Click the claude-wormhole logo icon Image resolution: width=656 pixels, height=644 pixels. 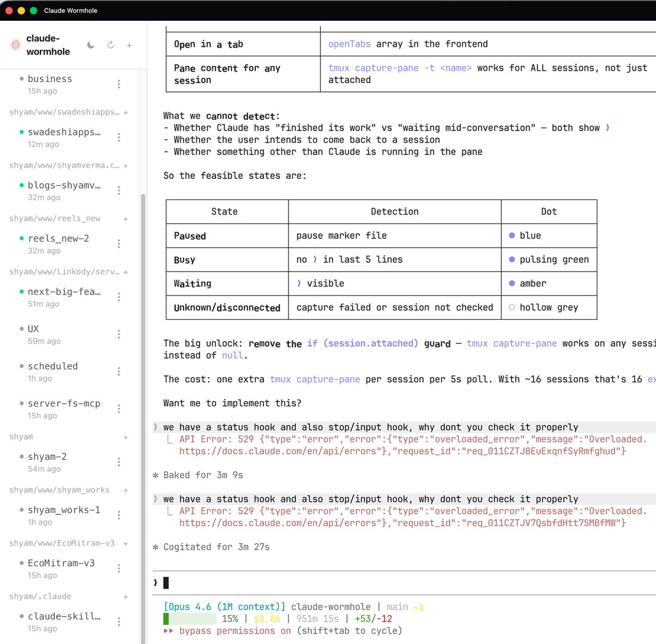[15, 45]
